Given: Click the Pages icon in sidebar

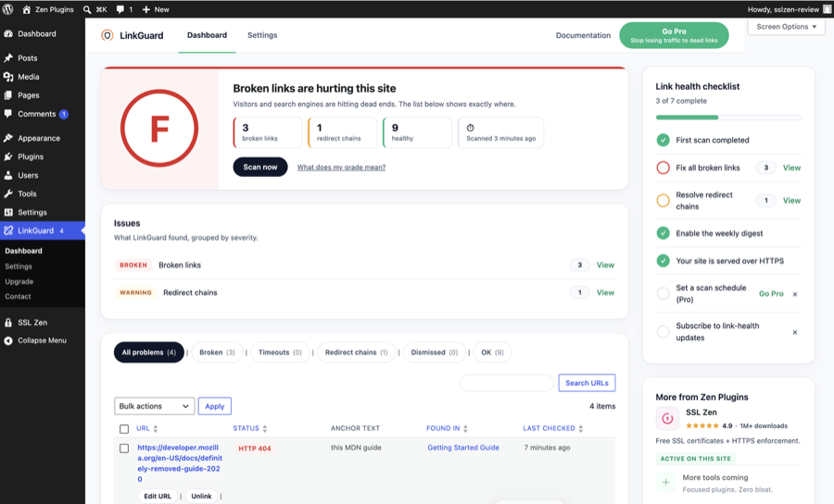Looking at the screenshot, I should 8,95.
